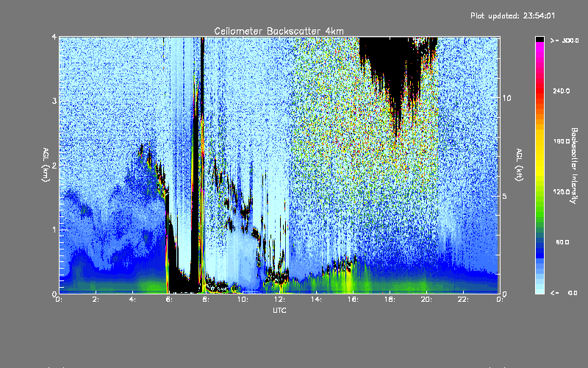Click the 'AGL (kft)' right axis label
The image size is (588, 368).
[x=519, y=165]
